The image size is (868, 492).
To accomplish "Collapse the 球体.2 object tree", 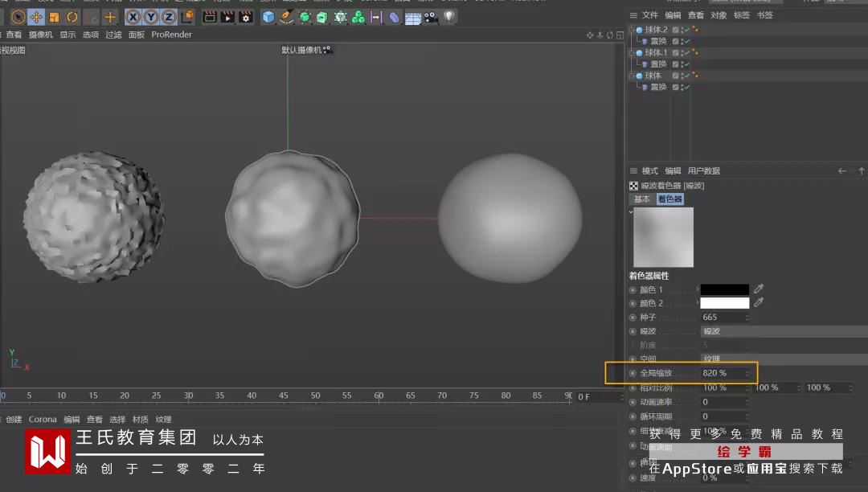I will [631, 29].
